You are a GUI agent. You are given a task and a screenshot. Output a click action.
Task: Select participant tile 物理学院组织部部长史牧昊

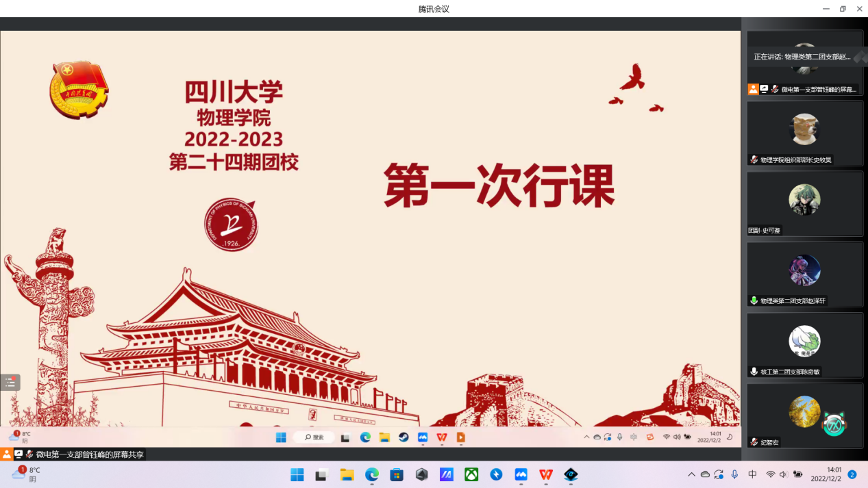[x=804, y=133]
